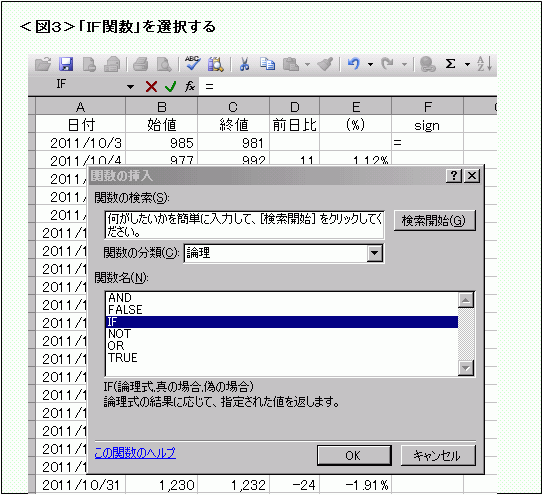542x495 pixels.
Task: Click the Print icon in toolbar
Action: coord(141,64)
